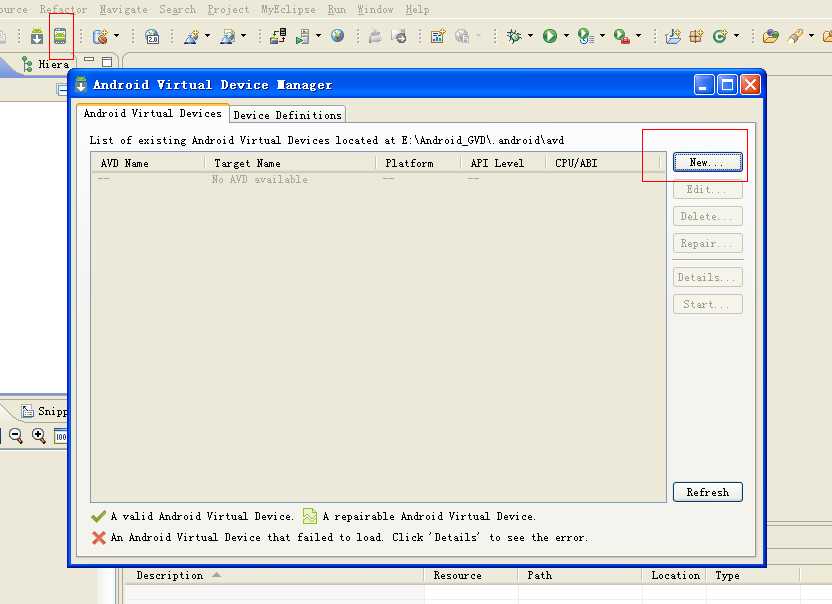Click the Repair... button
The image size is (832, 604).
[x=707, y=244]
